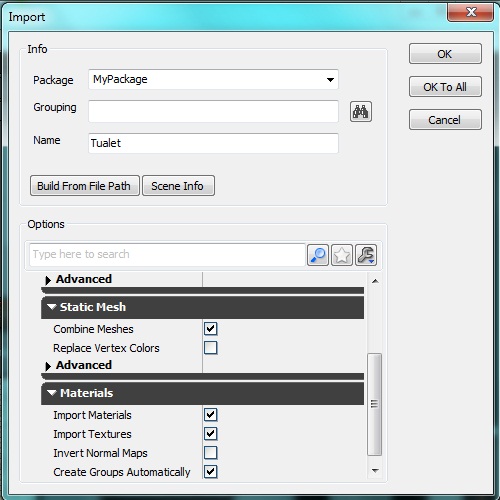This screenshot has height=500, width=500.
Task: Click the binoculars browse icon beside Grouping
Action: (361, 111)
